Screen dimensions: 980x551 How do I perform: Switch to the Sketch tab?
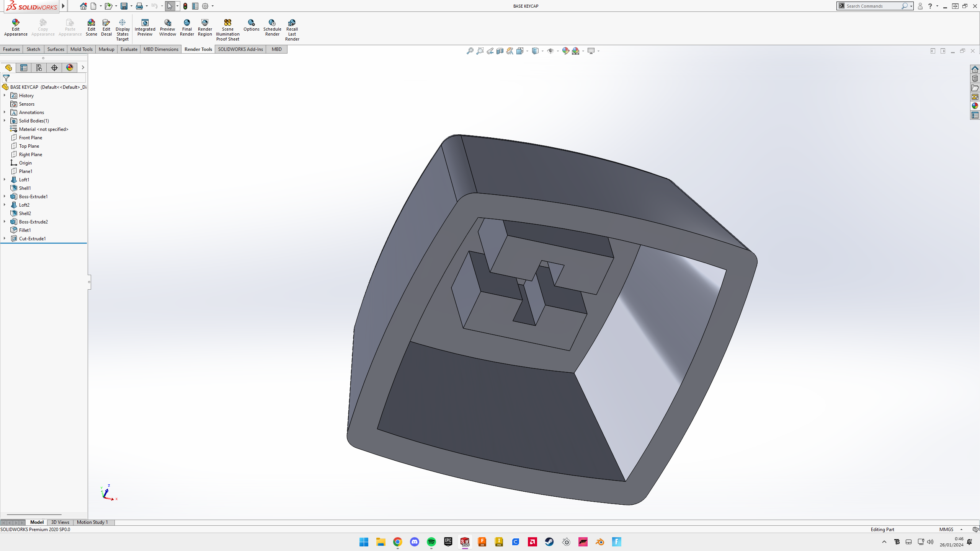pyautogui.click(x=33, y=49)
